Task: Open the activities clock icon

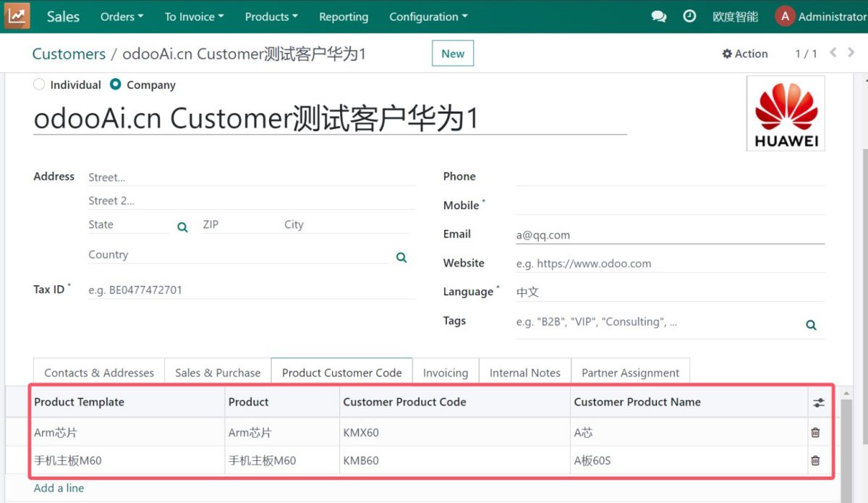Action: point(689,16)
